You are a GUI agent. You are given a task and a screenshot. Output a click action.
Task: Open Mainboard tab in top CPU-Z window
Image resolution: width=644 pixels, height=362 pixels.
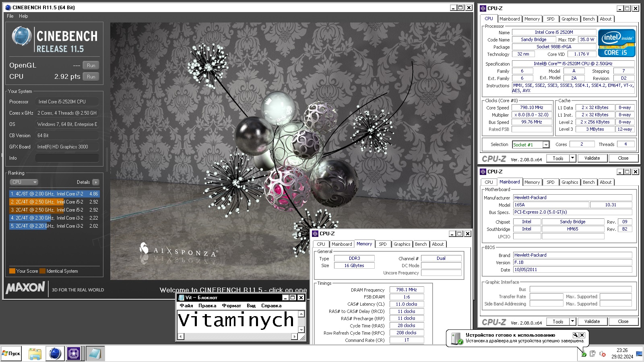pyautogui.click(x=510, y=19)
